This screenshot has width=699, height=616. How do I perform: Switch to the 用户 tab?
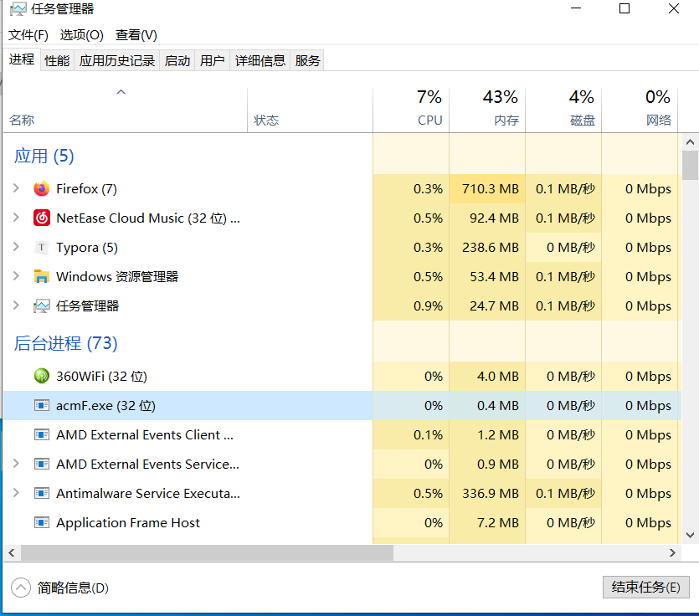(x=212, y=60)
